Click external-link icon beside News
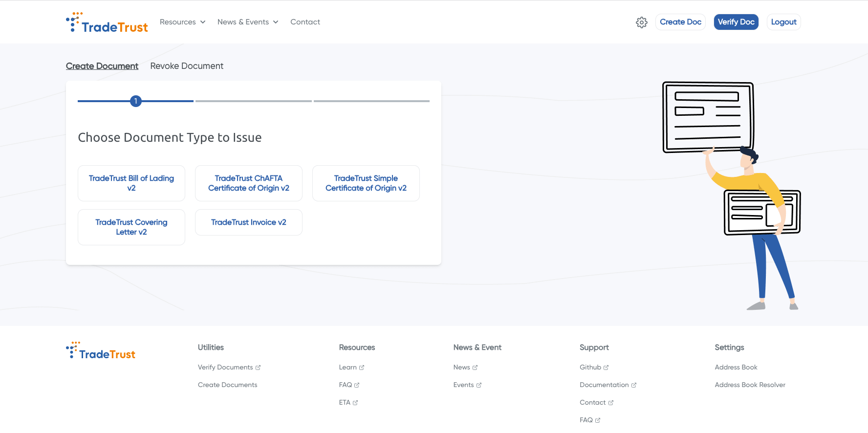The height and width of the screenshot is (433, 868). click(475, 368)
